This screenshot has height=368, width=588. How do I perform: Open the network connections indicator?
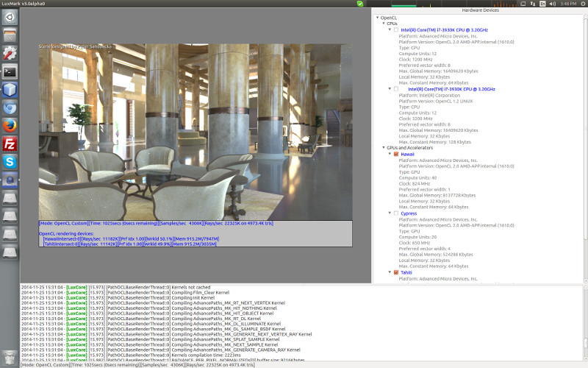pos(533,4)
